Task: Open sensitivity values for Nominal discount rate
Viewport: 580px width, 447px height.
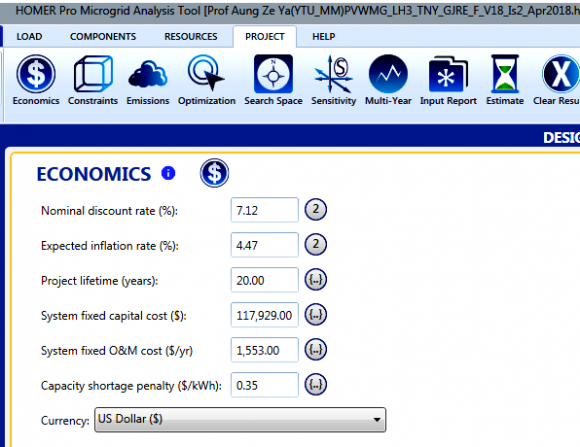Action: (316, 210)
